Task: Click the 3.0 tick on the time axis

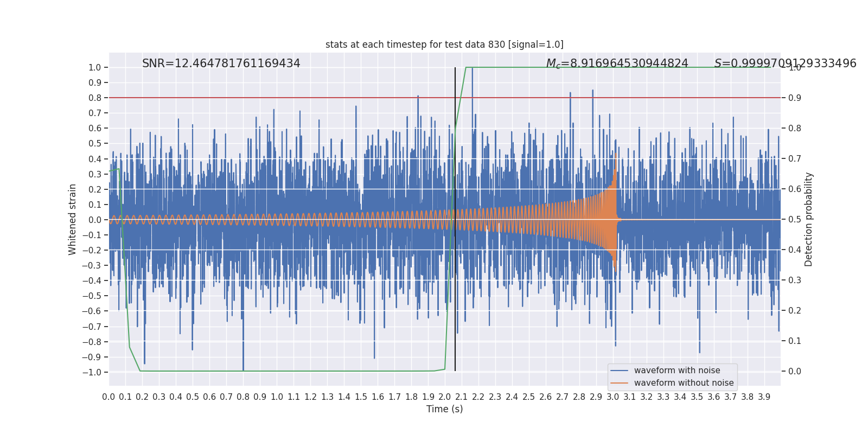Action: [612, 397]
